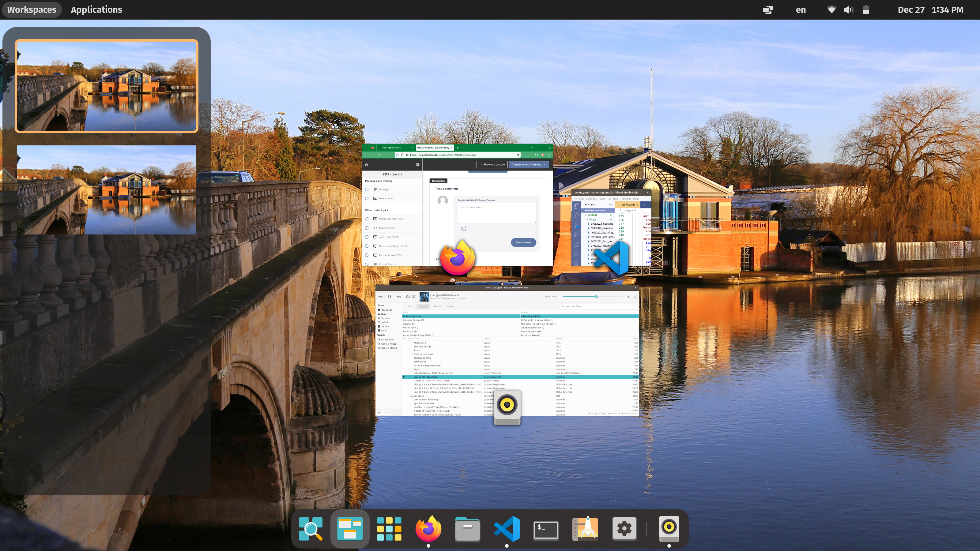The width and height of the screenshot is (980, 551).
Task: Open the list all tabs dropdown in Firefox
Action: click(532, 148)
